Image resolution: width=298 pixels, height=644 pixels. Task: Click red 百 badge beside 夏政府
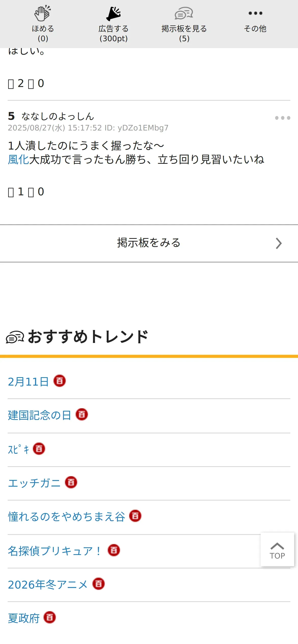(50, 617)
